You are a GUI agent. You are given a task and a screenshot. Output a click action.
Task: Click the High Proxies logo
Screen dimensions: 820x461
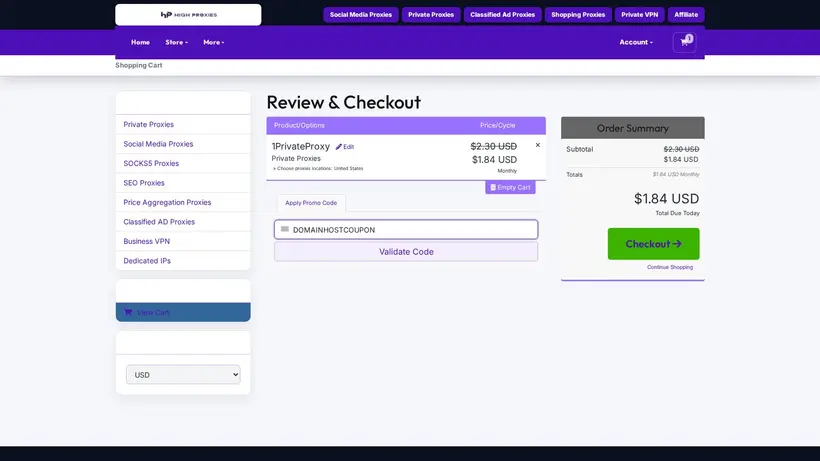tap(188, 15)
